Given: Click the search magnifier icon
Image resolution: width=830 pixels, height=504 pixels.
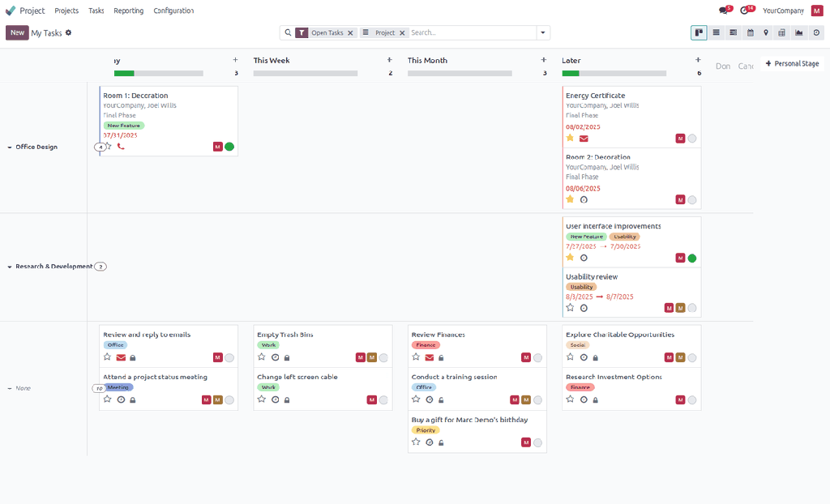Looking at the screenshot, I should [288, 33].
